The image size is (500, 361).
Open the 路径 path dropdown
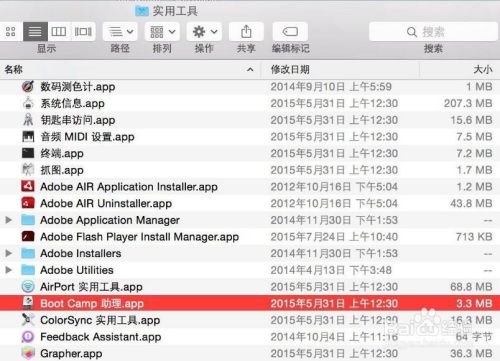pyautogui.click(x=120, y=32)
